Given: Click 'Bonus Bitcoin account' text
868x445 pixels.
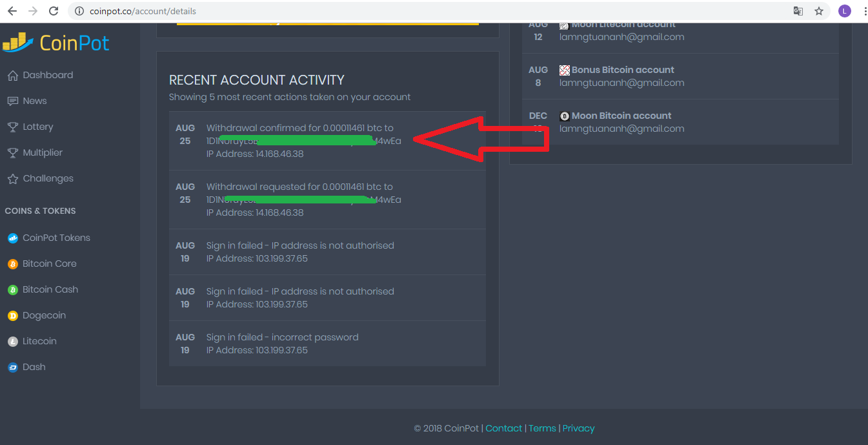Looking at the screenshot, I should 623,70.
